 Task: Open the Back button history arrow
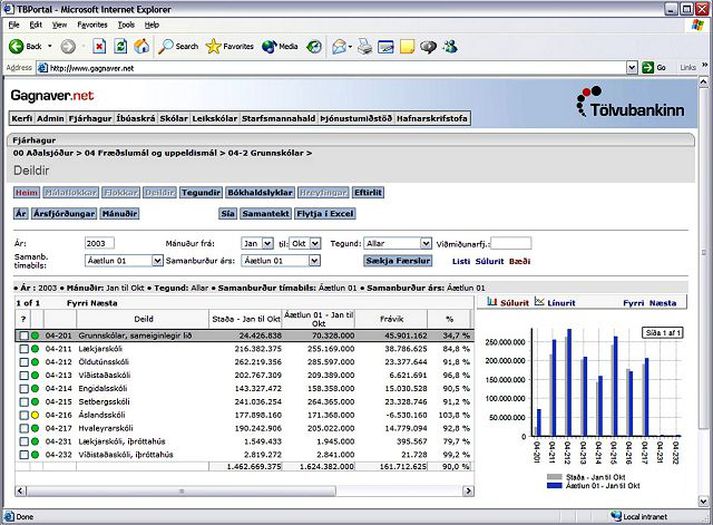click(x=50, y=46)
